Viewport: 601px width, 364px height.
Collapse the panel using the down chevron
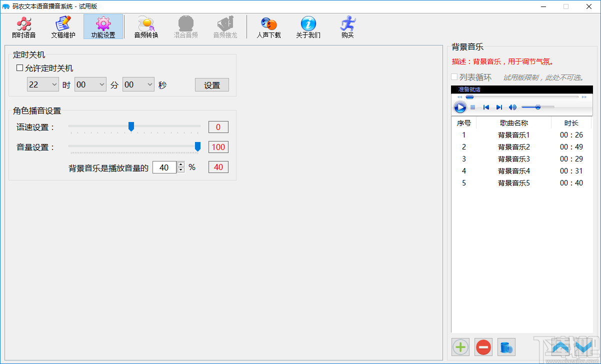583,346
